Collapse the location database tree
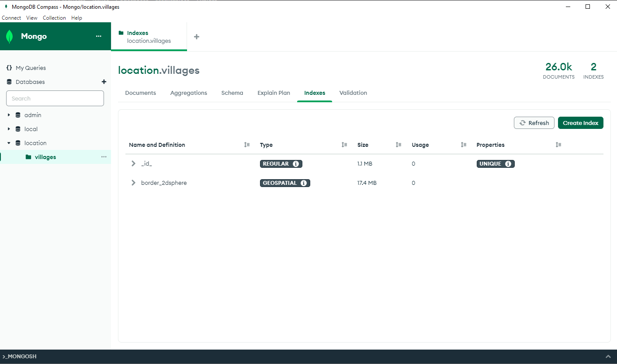 point(9,143)
